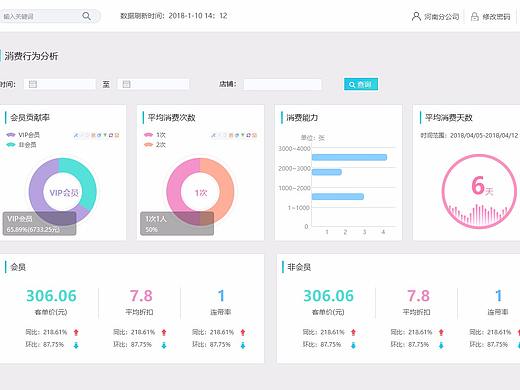
Task: Click the search magnifier icon in keyword box
Action: (86, 16)
